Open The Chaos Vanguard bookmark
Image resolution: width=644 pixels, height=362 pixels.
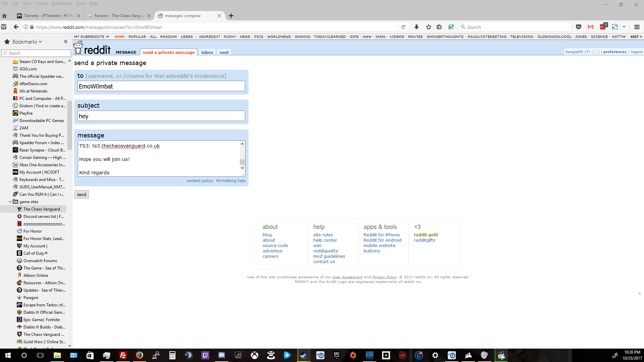[x=42, y=209]
